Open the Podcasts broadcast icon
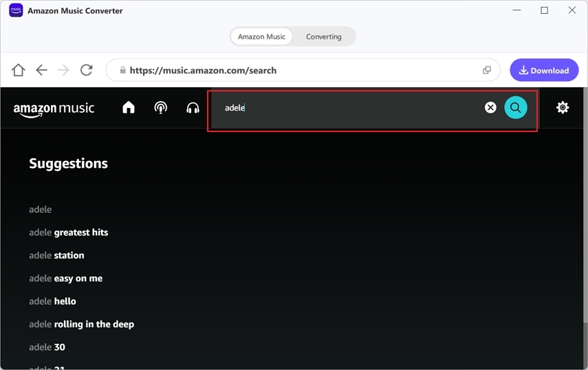This screenshot has width=588, height=370. tap(160, 107)
